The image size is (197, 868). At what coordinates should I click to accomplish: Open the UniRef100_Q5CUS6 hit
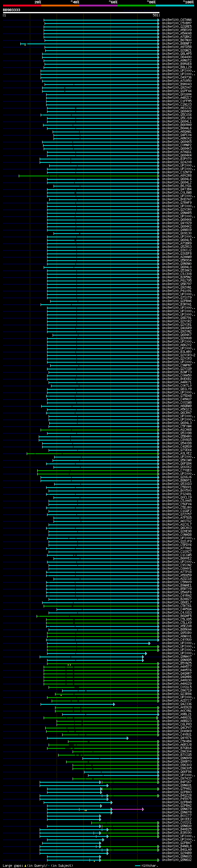pos(177,115)
